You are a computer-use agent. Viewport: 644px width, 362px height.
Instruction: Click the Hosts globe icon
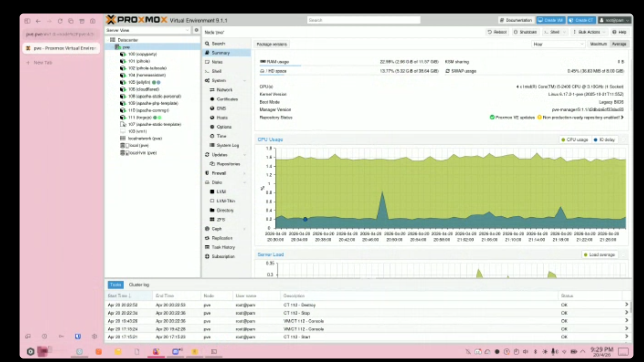212,118
